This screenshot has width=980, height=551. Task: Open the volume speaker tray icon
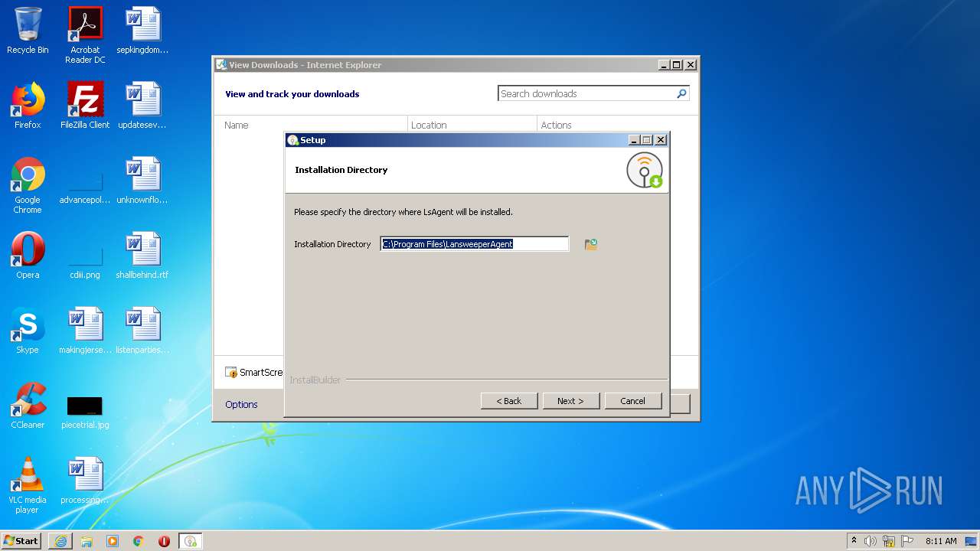click(x=871, y=541)
